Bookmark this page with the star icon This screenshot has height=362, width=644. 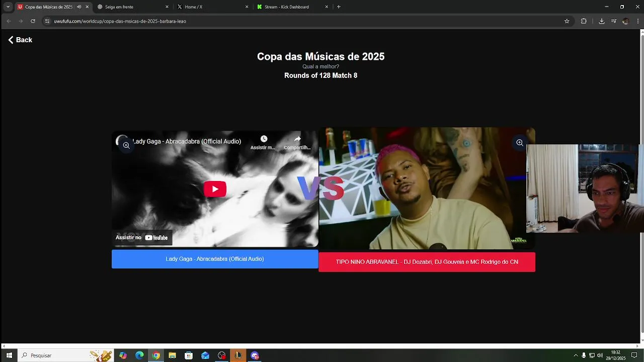tap(567, 21)
